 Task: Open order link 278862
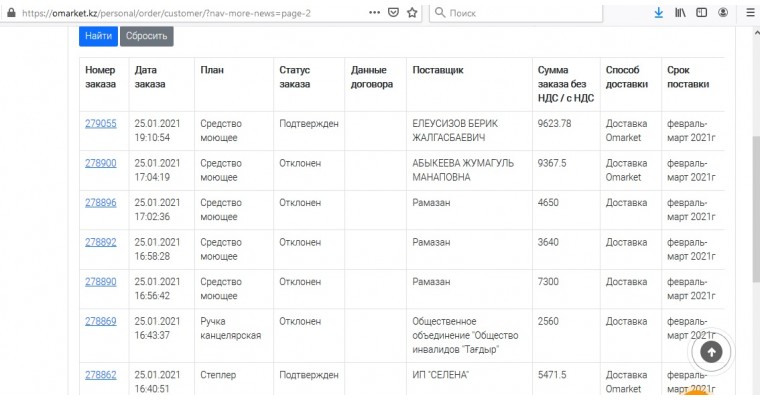pos(101,375)
